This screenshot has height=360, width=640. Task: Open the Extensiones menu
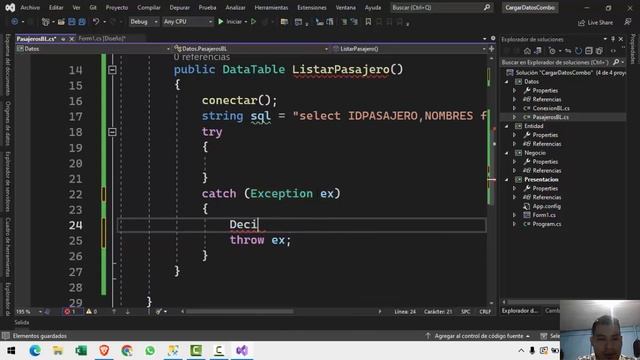312,7
